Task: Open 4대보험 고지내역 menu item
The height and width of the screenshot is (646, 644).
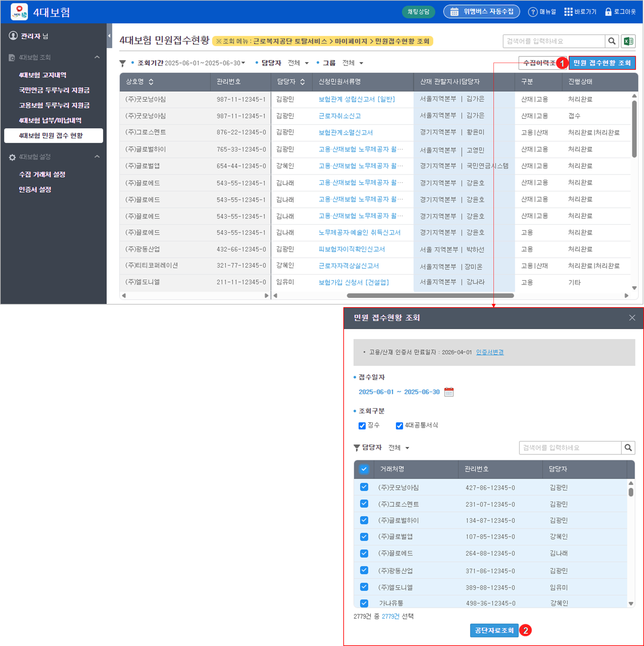Action: [42, 75]
